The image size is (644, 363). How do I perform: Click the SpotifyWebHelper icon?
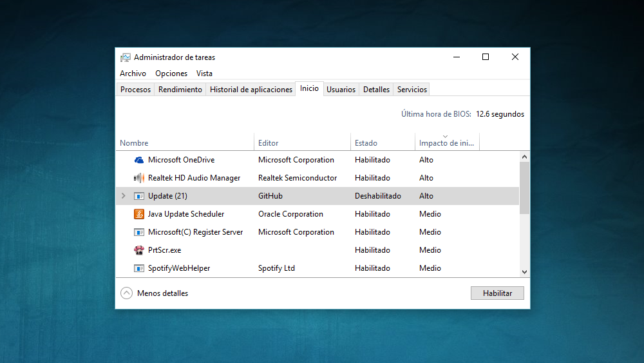point(139,268)
